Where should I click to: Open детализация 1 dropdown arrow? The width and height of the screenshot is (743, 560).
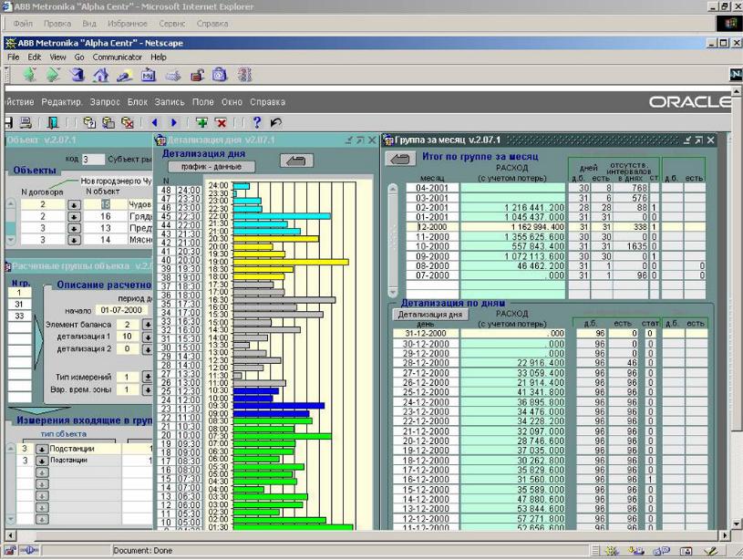tap(148, 337)
